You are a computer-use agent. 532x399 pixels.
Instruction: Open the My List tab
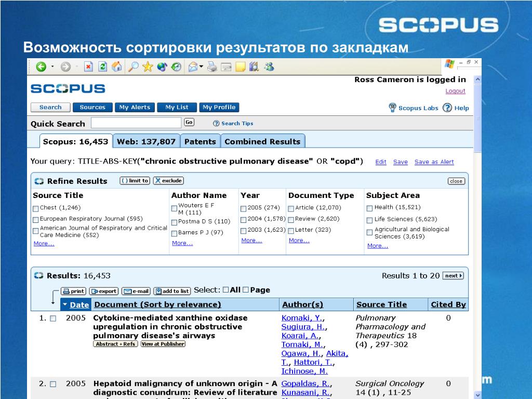[x=177, y=107]
